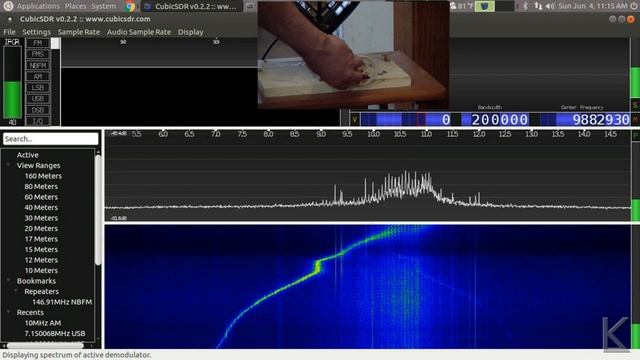Open the network connections indicator
The width and height of the screenshot is (640, 360).
pos(538,6)
